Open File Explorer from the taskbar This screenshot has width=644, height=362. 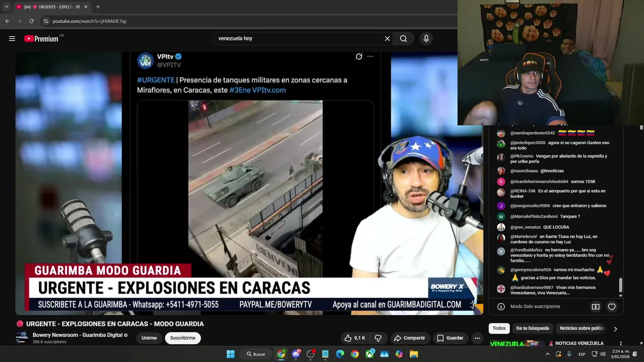pyautogui.click(x=414, y=354)
